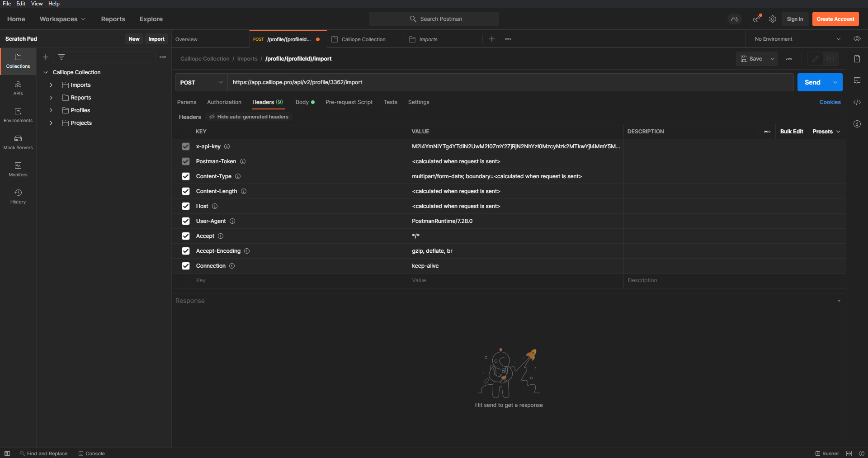Send the request
The image size is (868, 458).
[812, 82]
